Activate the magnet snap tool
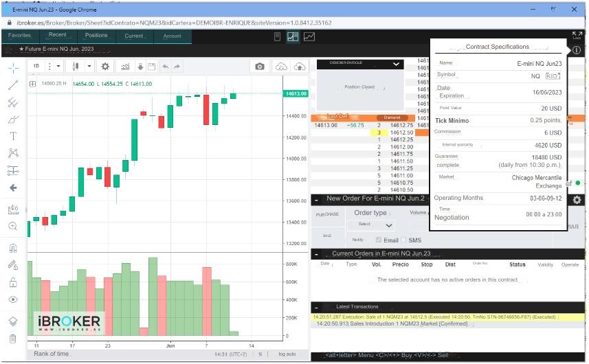Viewport: 589px width, 364px height. pyautogui.click(x=13, y=248)
